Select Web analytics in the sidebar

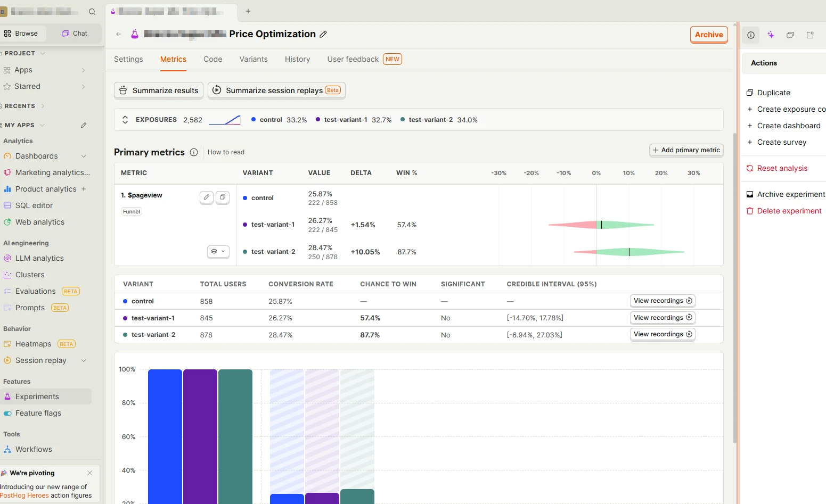click(x=40, y=222)
